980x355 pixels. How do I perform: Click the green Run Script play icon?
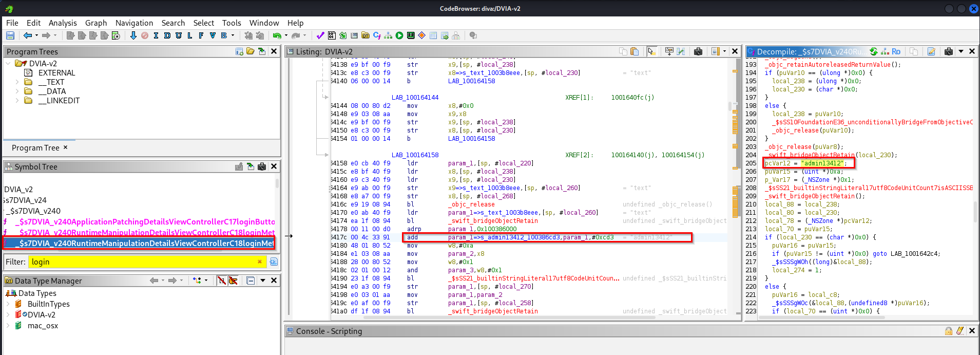(x=399, y=35)
